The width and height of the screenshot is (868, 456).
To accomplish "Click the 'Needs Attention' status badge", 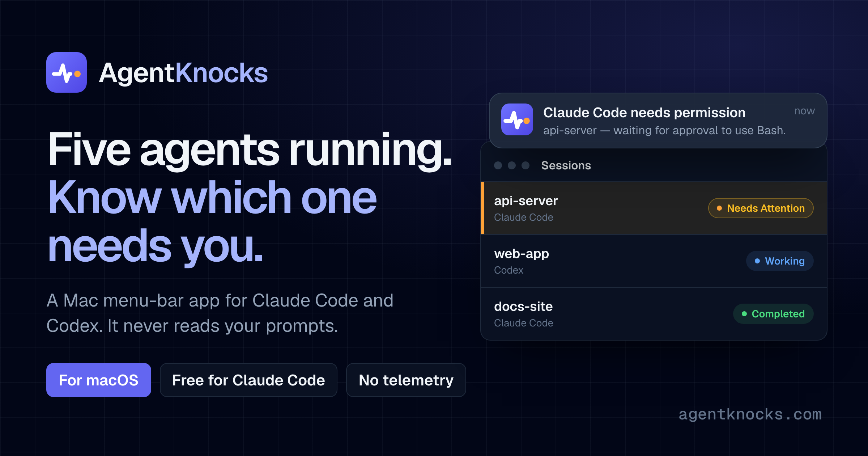I will pos(761,208).
